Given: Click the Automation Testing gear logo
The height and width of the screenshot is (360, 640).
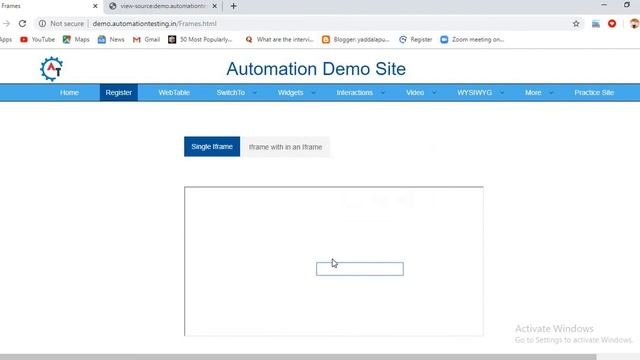Looking at the screenshot, I should tap(51, 69).
